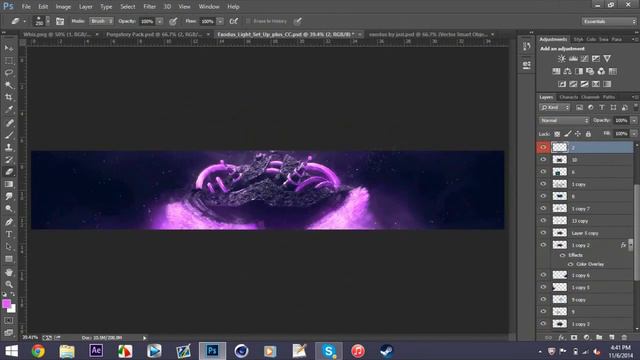Open the Image menu
The height and width of the screenshot is (360, 640).
pyautogui.click(x=63, y=7)
